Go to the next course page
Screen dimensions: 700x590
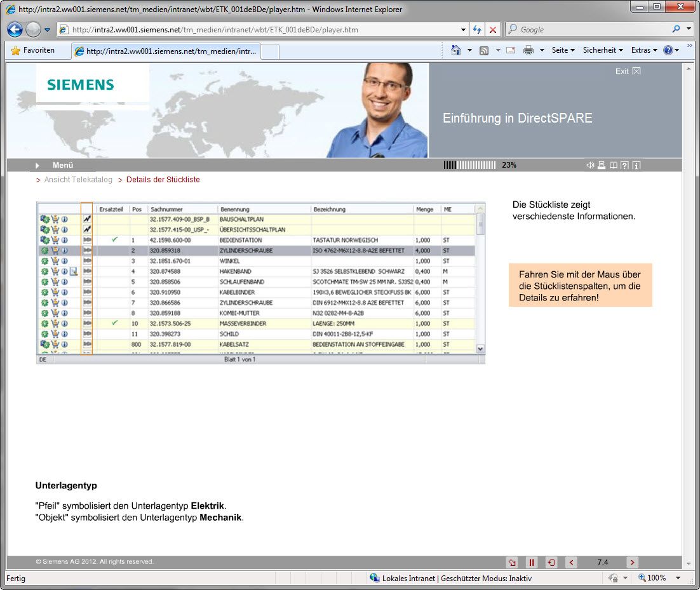pos(632,562)
